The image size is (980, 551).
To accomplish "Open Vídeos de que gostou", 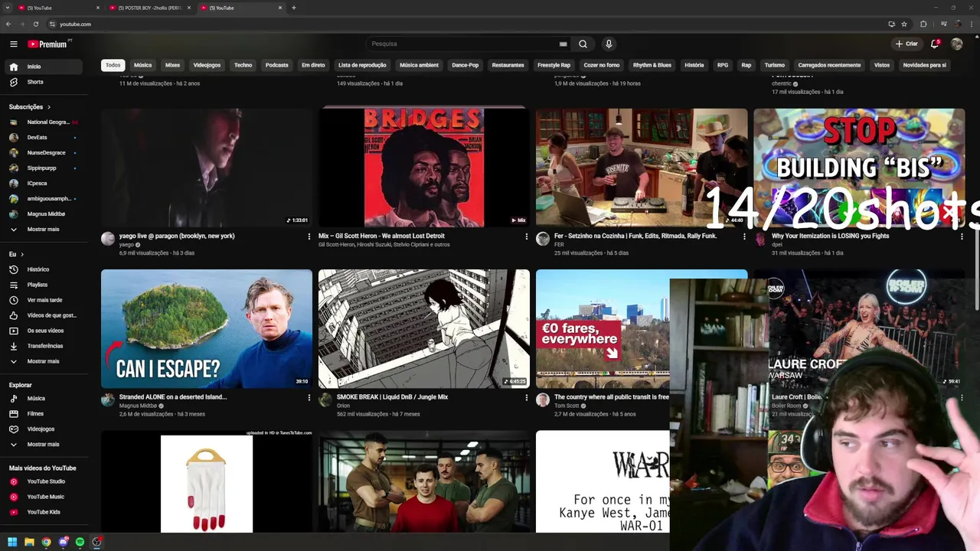I will [44, 315].
